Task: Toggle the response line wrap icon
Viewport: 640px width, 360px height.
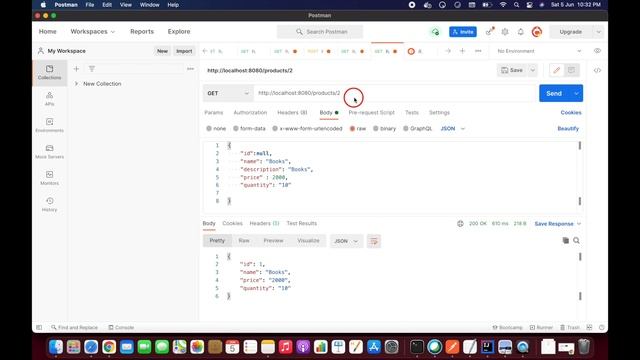Action: tap(374, 241)
